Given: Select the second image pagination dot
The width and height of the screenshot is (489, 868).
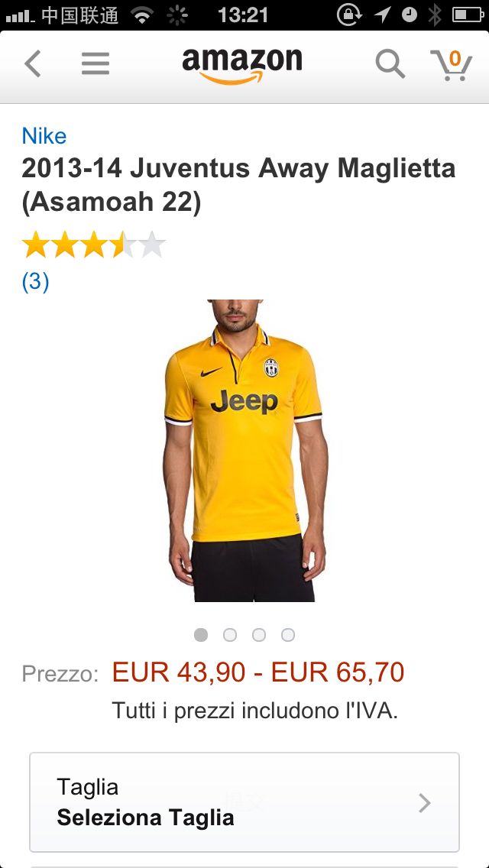Looking at the screenshot, I should coord(230,635).
